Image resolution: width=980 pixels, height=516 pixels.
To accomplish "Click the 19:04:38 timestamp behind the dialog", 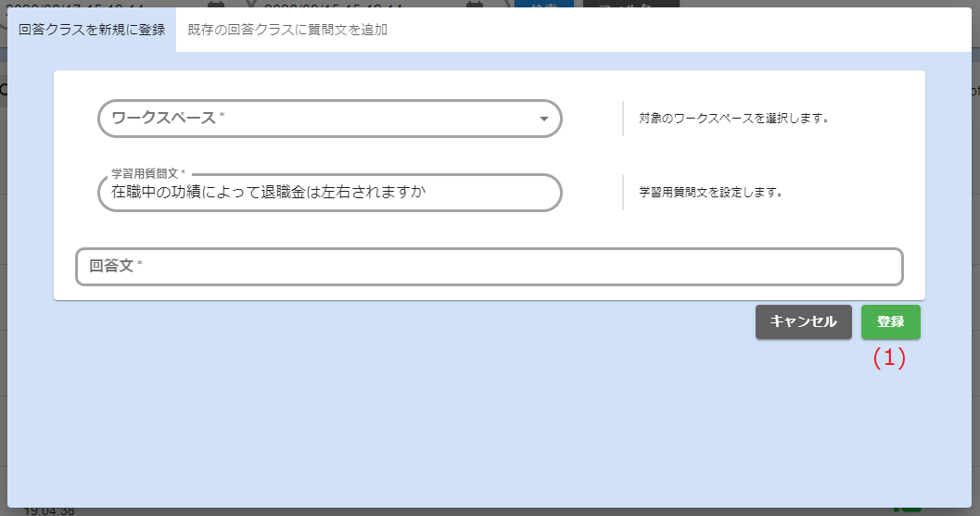I will (x=49, y=510).
